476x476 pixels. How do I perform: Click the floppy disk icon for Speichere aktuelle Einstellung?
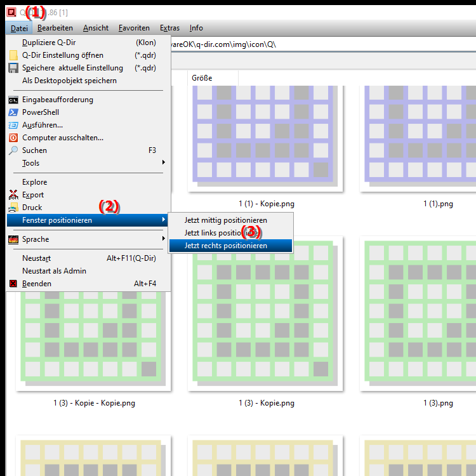click(13, 68)
